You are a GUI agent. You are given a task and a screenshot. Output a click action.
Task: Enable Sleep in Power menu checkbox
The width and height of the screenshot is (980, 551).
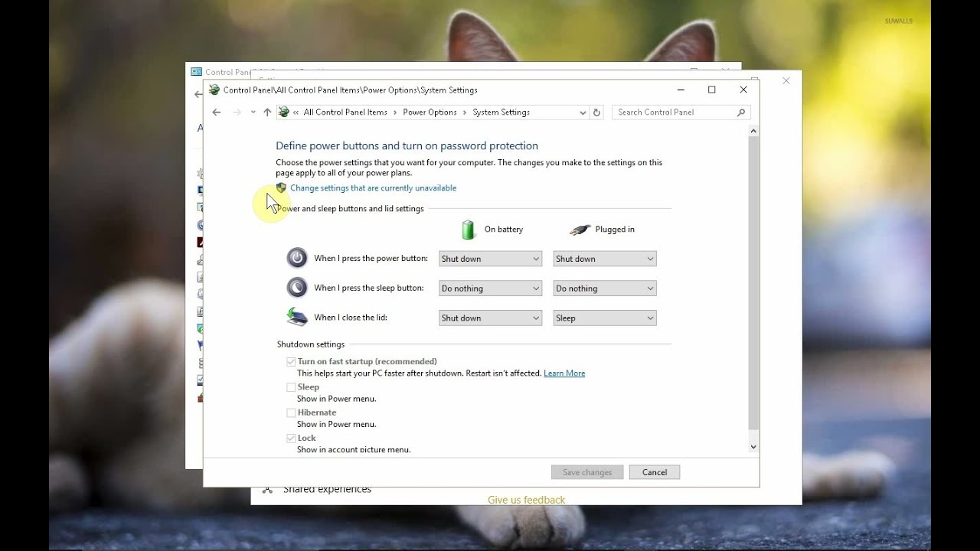(x=291, y=387)
